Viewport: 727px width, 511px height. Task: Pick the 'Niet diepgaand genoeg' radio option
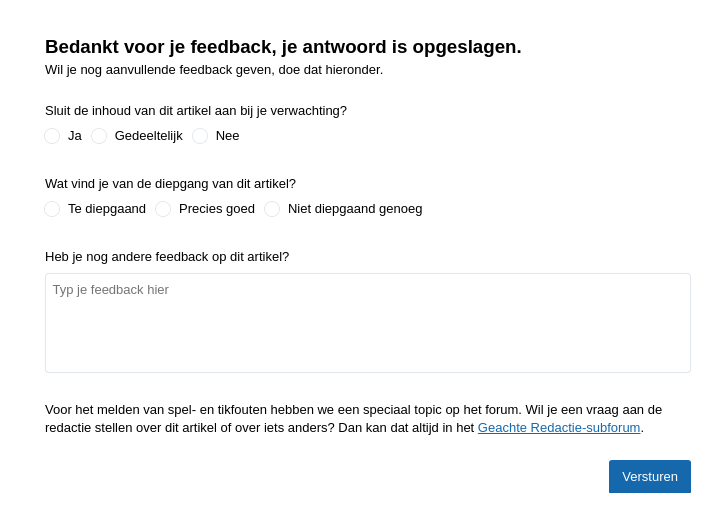click(272, 209)
